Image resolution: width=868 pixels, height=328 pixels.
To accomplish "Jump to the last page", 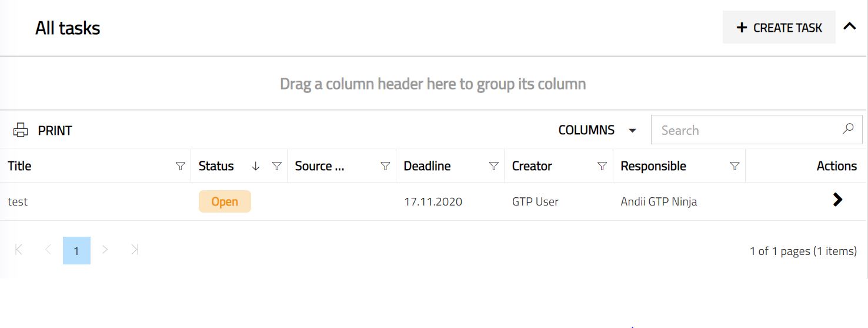I will (134, 250).
